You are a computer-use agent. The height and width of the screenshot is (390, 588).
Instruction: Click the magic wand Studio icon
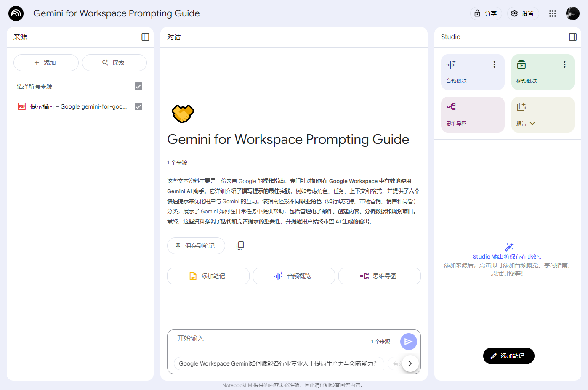509,247
